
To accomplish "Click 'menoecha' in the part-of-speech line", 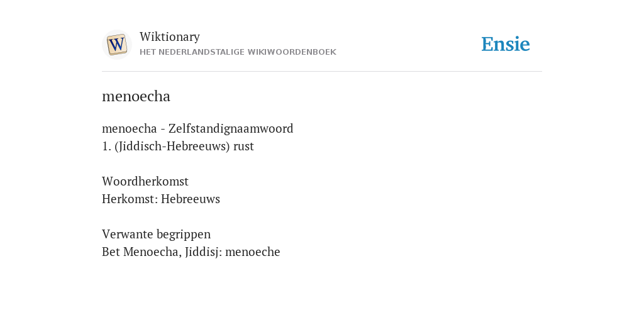I will pyautogui.click(x=130, y=128).
